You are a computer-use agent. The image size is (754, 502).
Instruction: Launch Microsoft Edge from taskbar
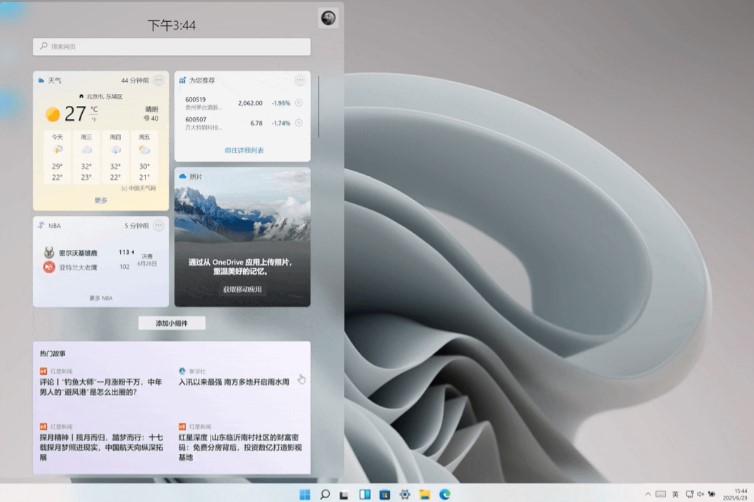[445, 494]
